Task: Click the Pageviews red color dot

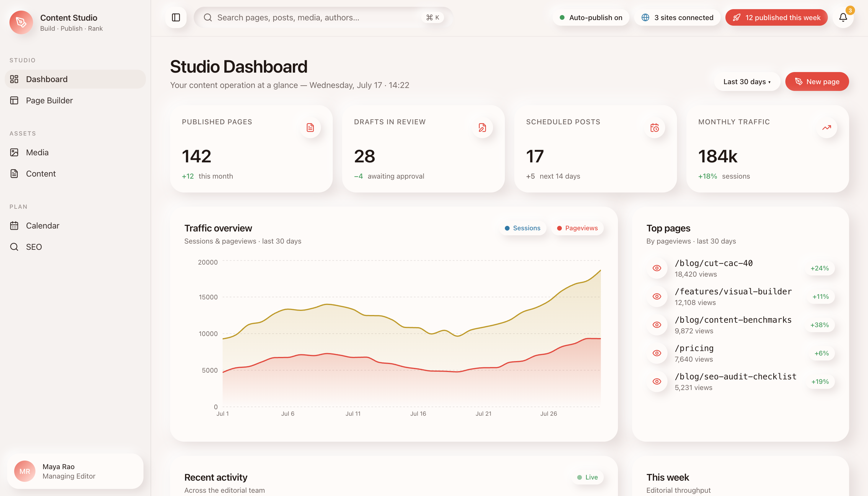Action: coord(559,228)
